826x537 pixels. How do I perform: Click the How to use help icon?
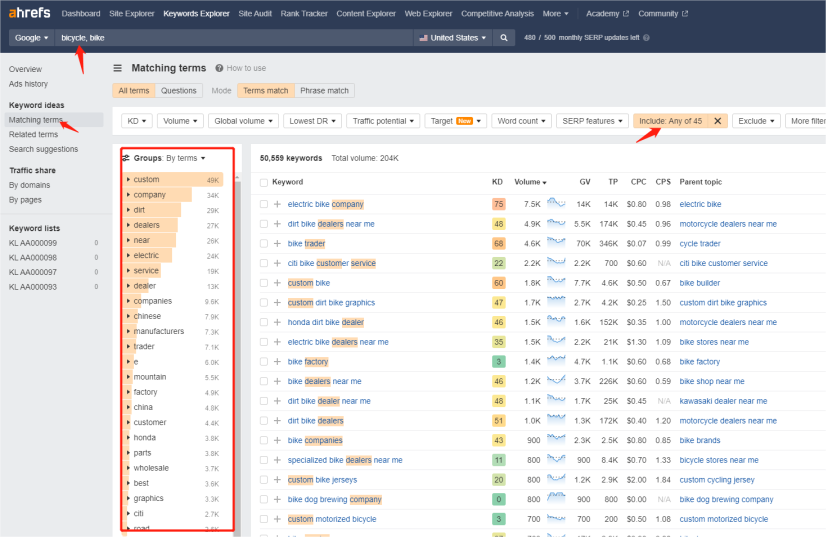[x=219, y=68]
